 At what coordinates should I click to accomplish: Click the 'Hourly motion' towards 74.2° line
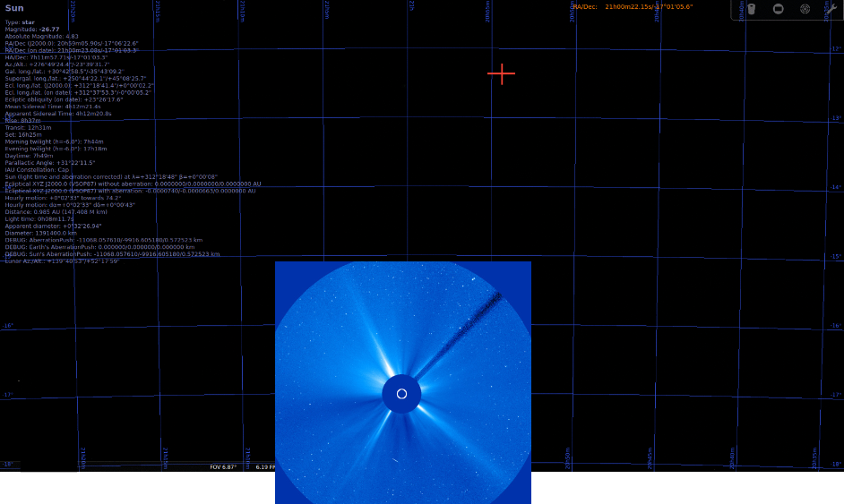(63, 198)
